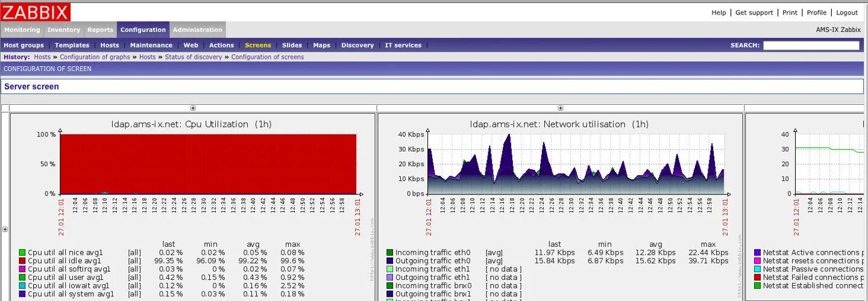Open Configuration of graphs history link
This screenshot has height=301, width=868.
(x=95, y=57)
